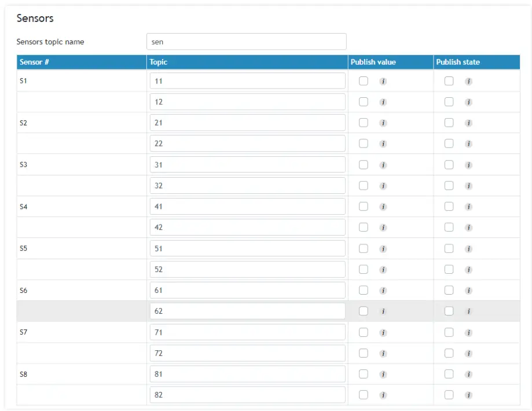Check Publish state box for topic 81
The height and width of the screenshot is (411, 532).
point(449,374)
